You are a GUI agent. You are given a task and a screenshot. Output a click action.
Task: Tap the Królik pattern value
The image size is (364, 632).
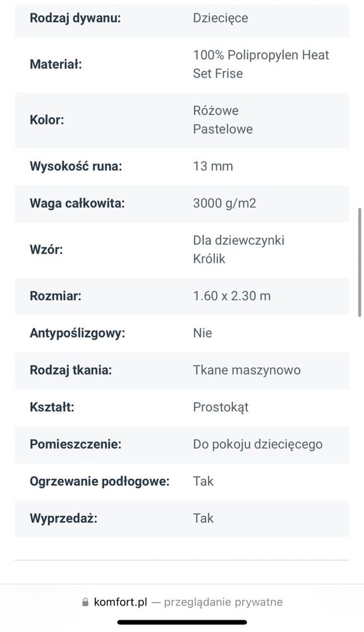click(x=209, y=259)
